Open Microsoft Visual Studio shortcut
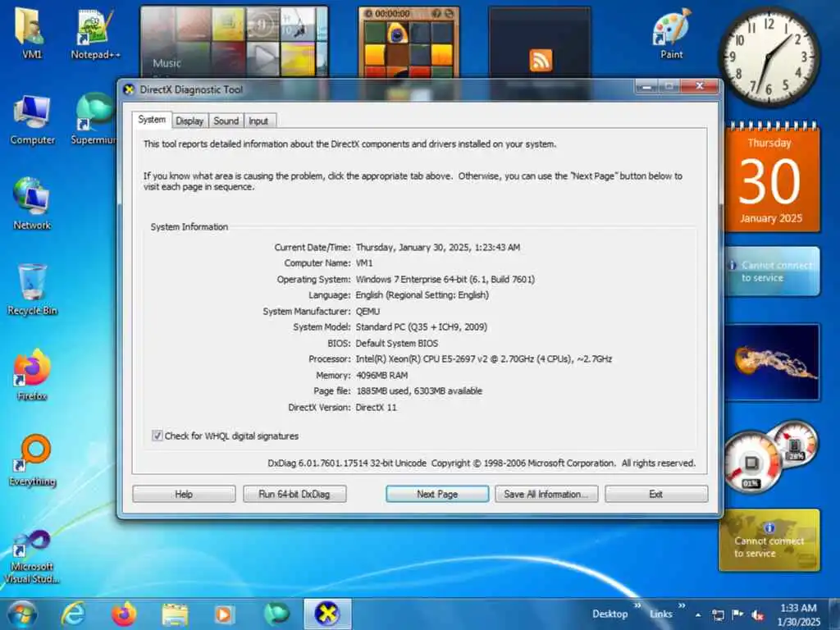 32,556
